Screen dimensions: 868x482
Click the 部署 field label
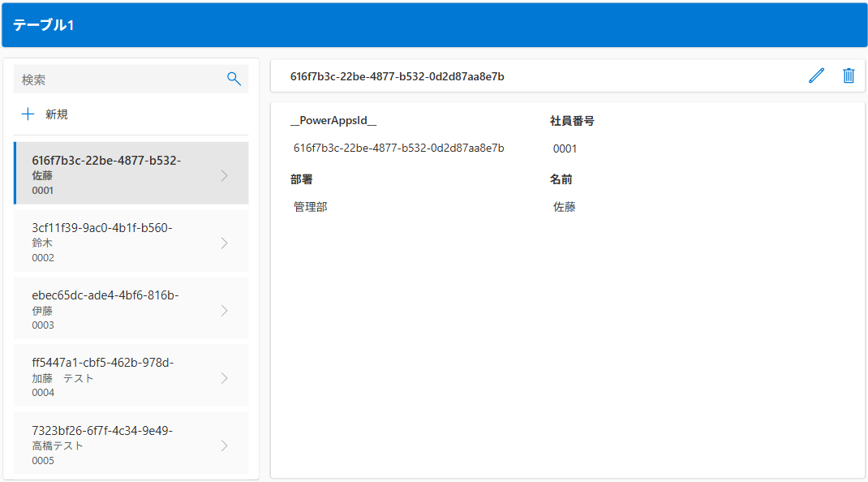click(x=301, y=179)
